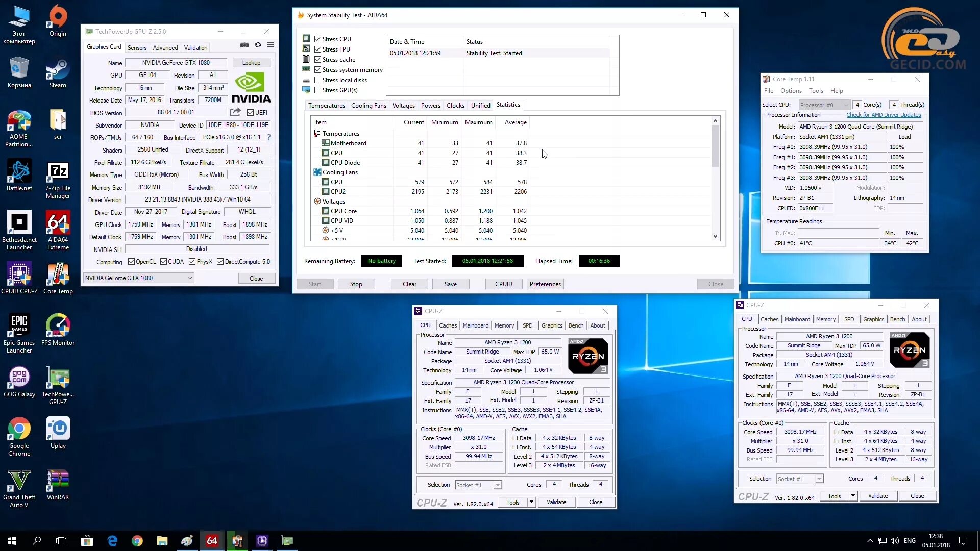
Task: Click the AIDA64 CPUID button icon
Action: 503,284
